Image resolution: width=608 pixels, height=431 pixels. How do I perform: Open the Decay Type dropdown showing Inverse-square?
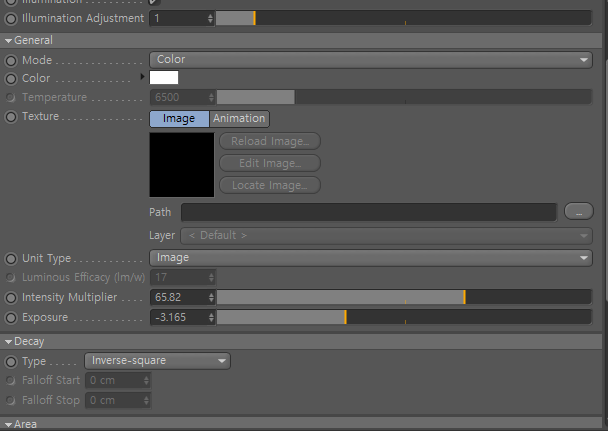pos(157,361)
